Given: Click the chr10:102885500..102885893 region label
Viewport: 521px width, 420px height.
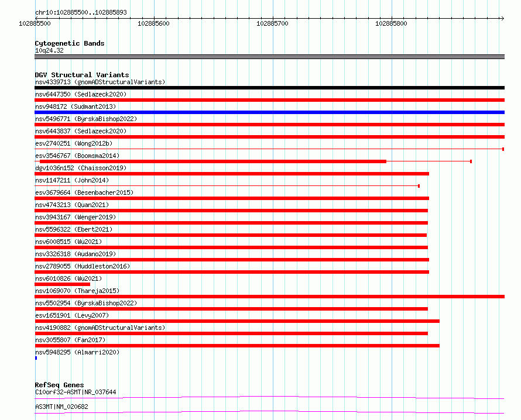Looking at the screenshot, I should click(x=81, y=12).
